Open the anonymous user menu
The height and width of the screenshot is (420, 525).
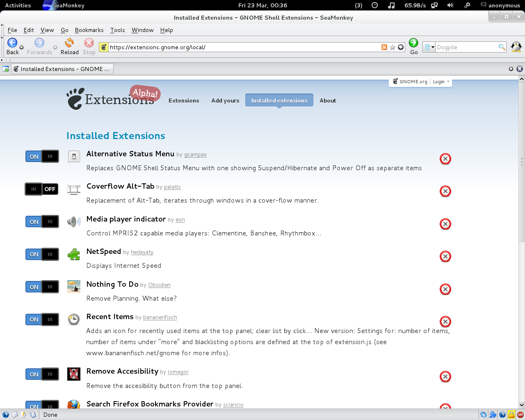[x=500, y=5]
